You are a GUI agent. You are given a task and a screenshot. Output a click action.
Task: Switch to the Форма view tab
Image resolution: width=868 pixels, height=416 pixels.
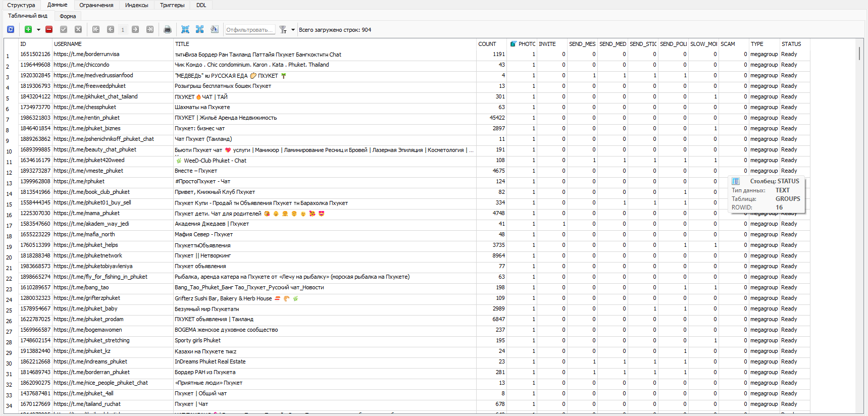point(68,16)
